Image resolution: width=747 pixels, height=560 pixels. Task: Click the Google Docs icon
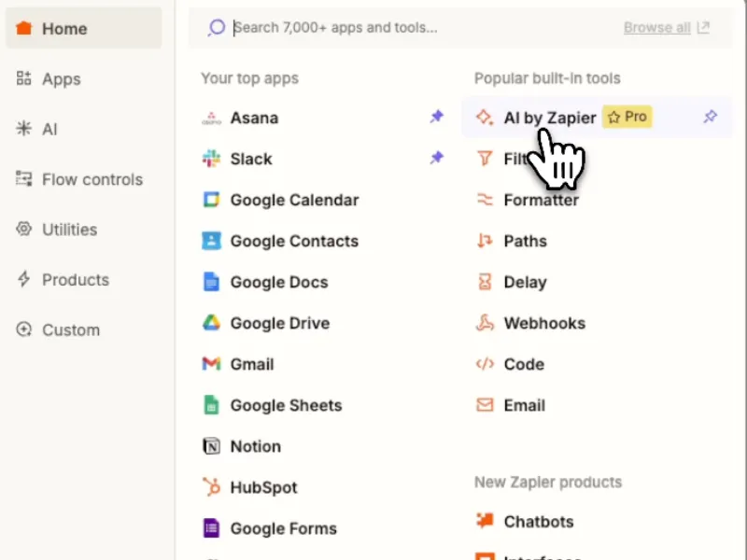point(212,282)
